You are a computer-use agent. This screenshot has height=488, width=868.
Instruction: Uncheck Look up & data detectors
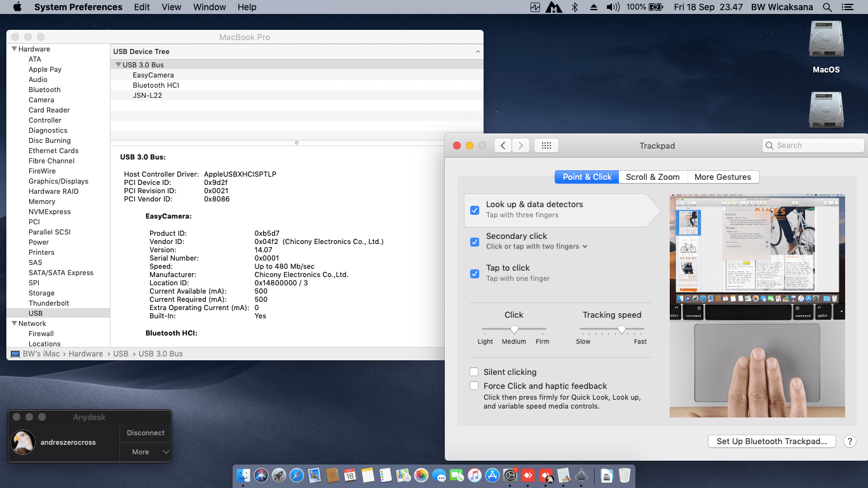[x=475, y=210]
